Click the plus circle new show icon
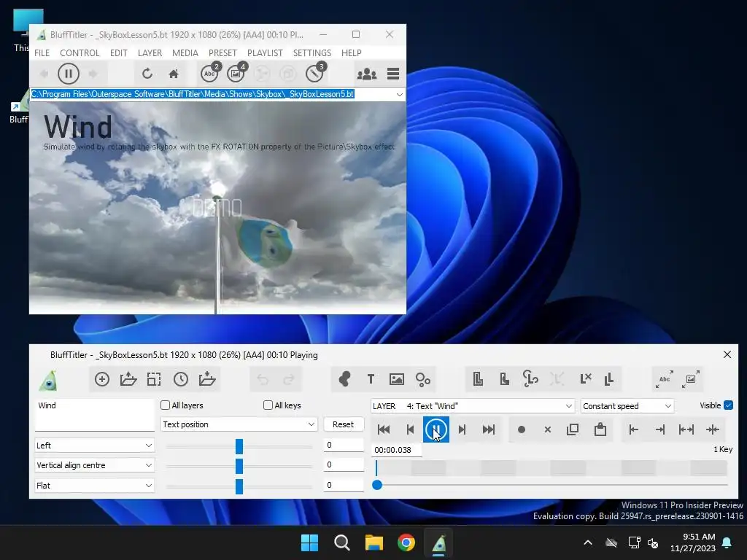This screenshot has width=747, height=560. (102, 379)
